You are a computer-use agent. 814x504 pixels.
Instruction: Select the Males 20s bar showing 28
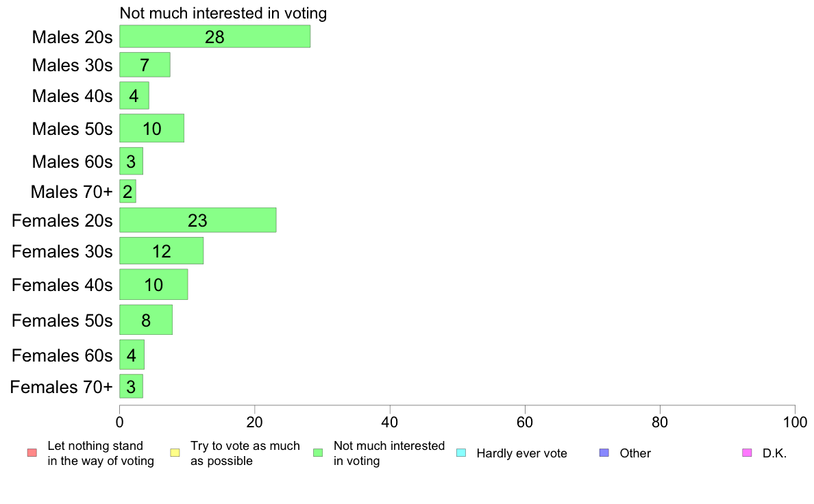[215, 36]
